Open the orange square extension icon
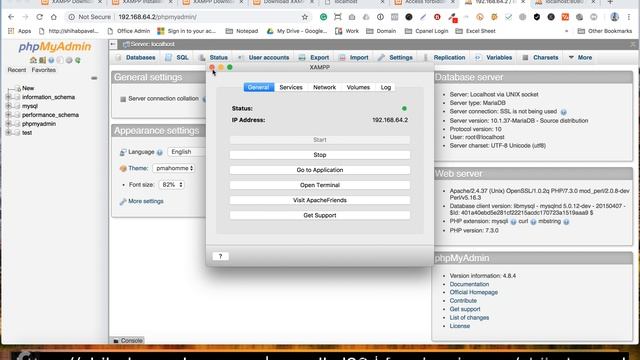 [x=565, y=17]
